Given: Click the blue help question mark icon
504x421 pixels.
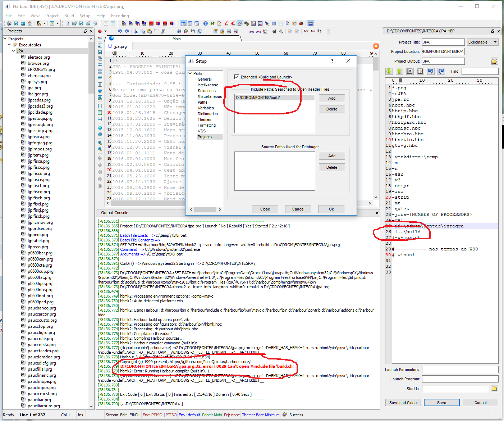Looking at the screenshot, I should click(205, 23).
